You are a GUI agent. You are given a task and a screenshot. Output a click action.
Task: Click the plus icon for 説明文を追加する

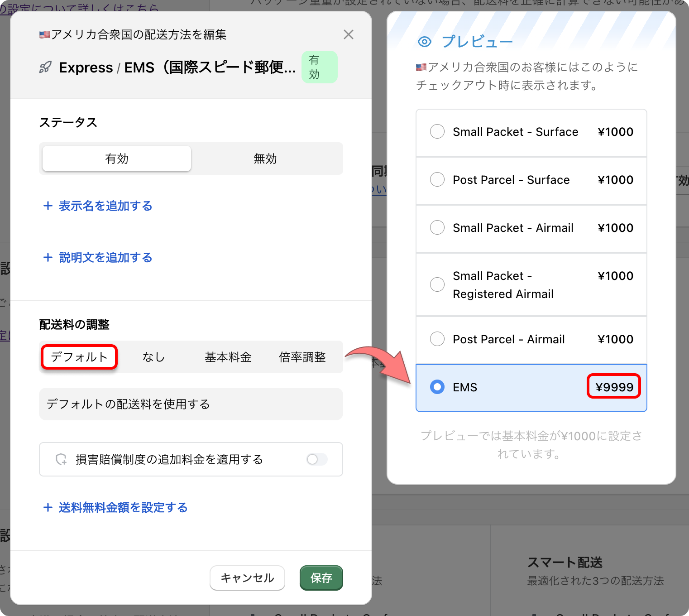click(x=48, y=258)
